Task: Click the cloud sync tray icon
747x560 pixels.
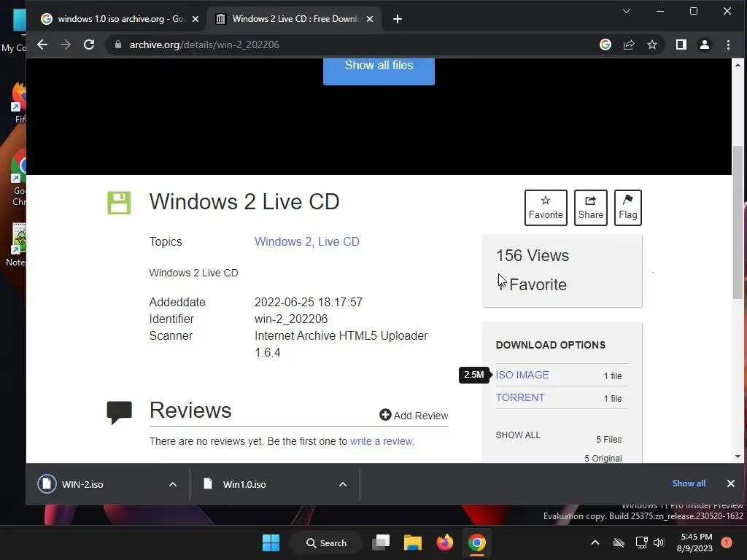Action: [619, 542]
